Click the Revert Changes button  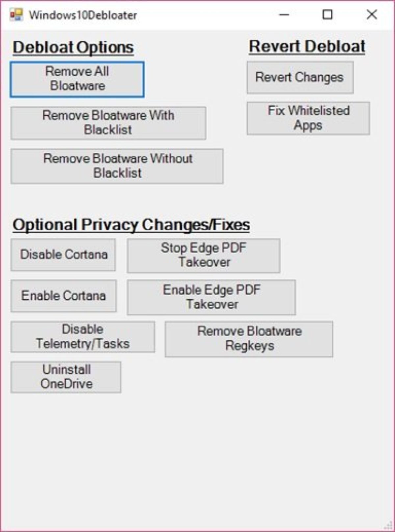300,78
